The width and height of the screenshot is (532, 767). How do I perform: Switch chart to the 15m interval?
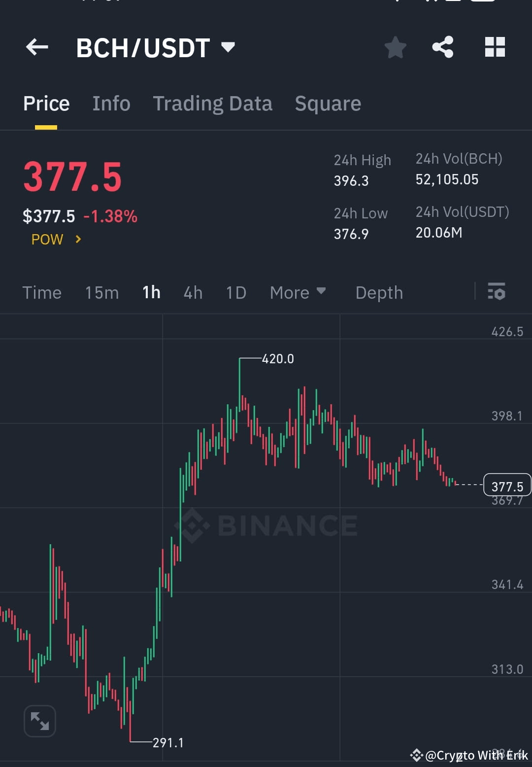101,292
